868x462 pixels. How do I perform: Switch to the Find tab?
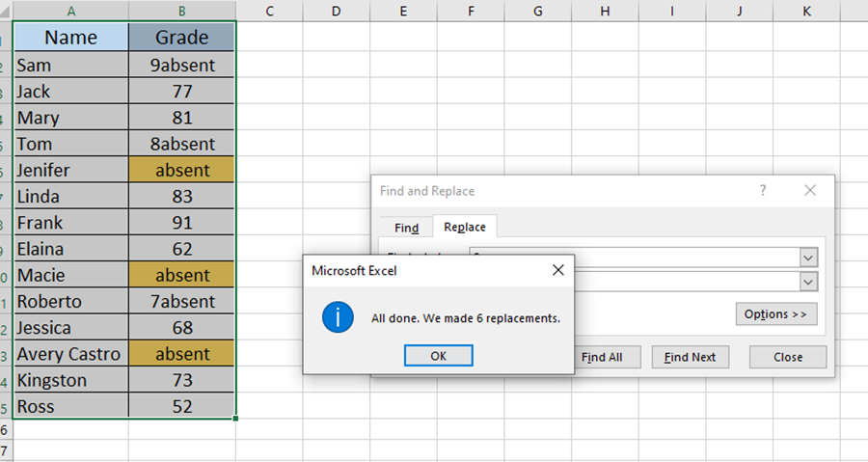406,228
